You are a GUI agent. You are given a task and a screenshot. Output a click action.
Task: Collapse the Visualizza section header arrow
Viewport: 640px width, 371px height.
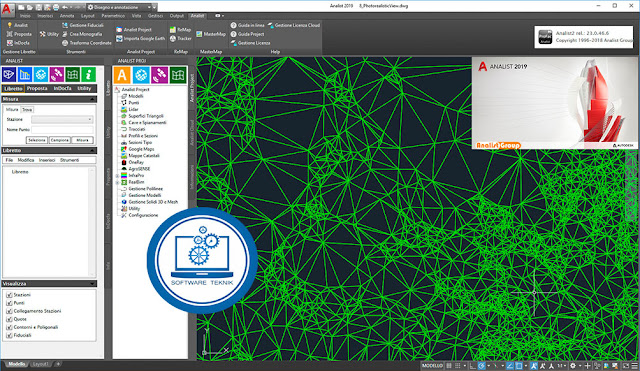tap(93, 284)
